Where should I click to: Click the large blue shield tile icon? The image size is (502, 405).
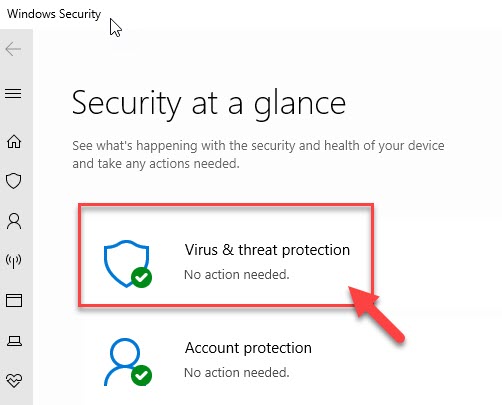pos(127,263)
